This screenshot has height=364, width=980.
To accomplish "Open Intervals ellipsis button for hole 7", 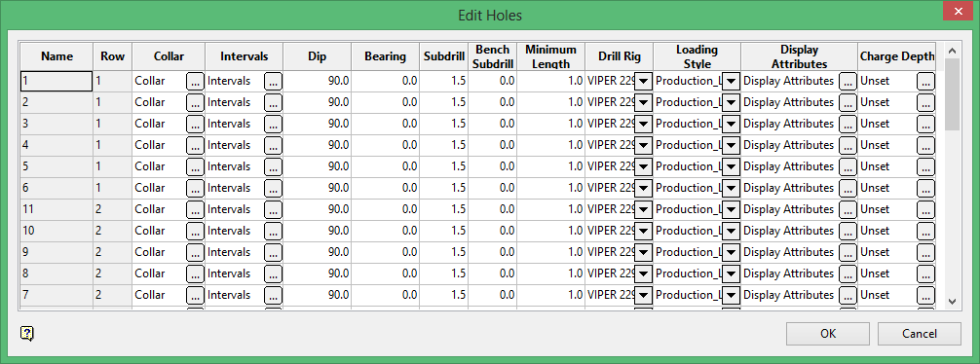I will click(273, 295).
